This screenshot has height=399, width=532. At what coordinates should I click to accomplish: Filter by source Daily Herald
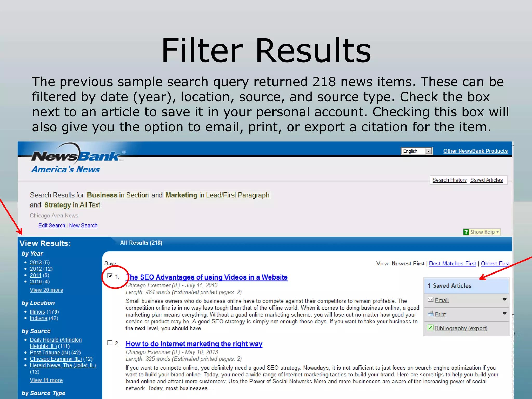tap(56, 343)
